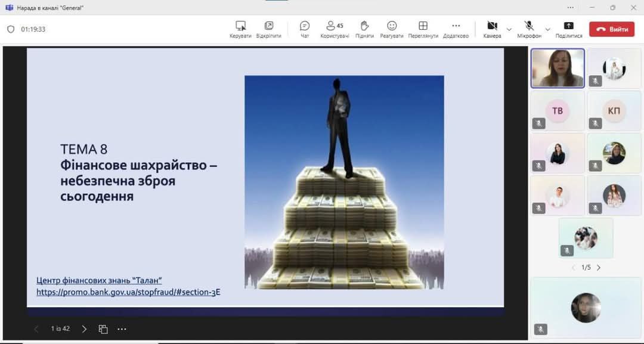
Task: Open the Чат panel
Action: point(305,30)
